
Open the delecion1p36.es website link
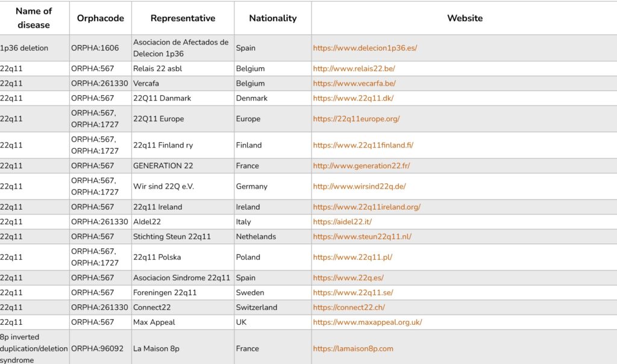[x=365, y=48]
